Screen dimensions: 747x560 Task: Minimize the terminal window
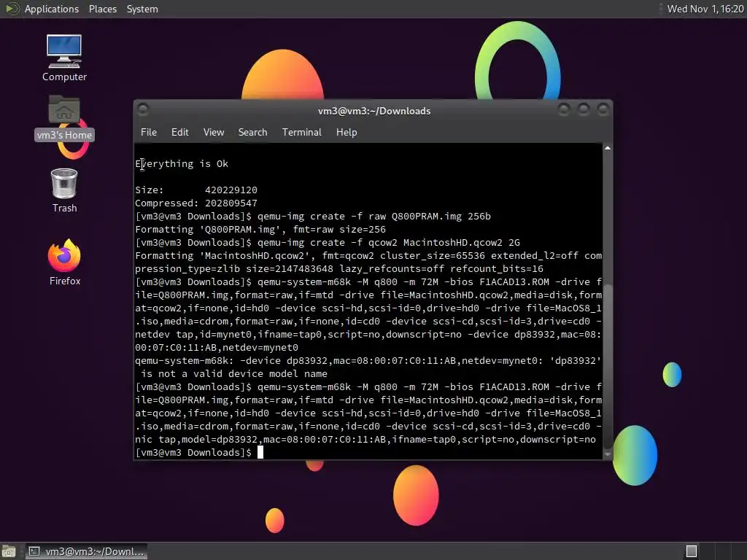click(564, 110)
